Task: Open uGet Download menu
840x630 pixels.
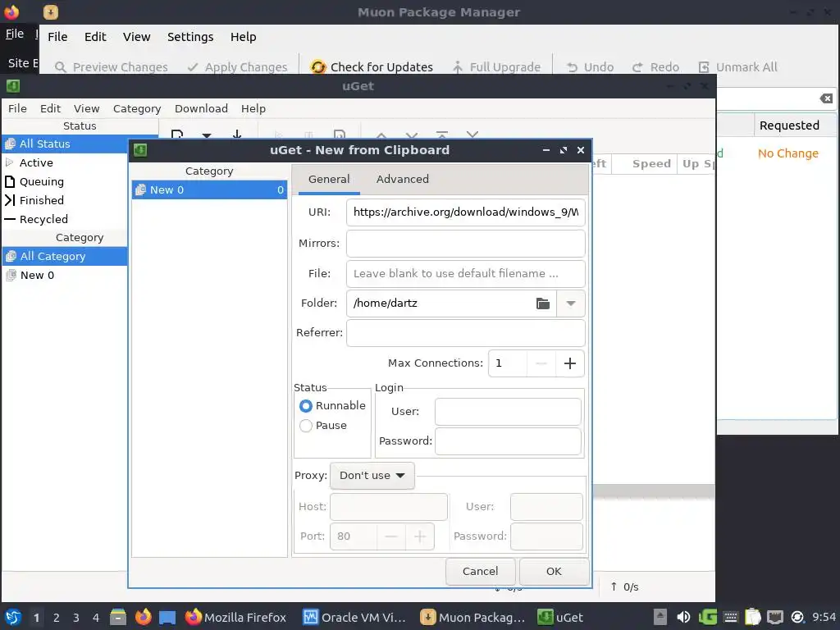Action: (x=201, y=109)
